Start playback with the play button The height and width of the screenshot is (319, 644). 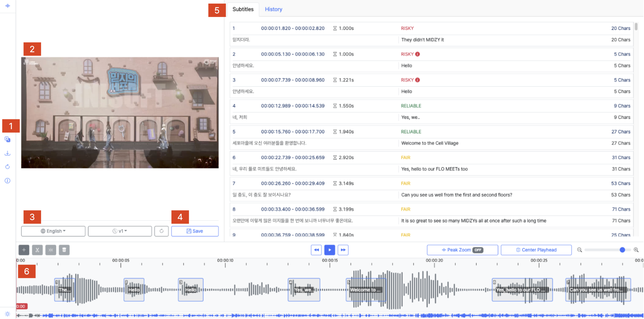tap(330, 250)
